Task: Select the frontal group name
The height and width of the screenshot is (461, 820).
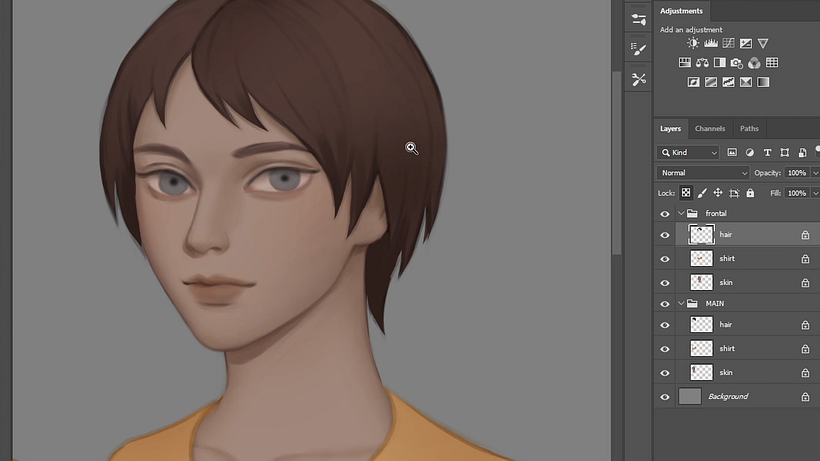Action: pyautogui.click(x=716, y=213)
